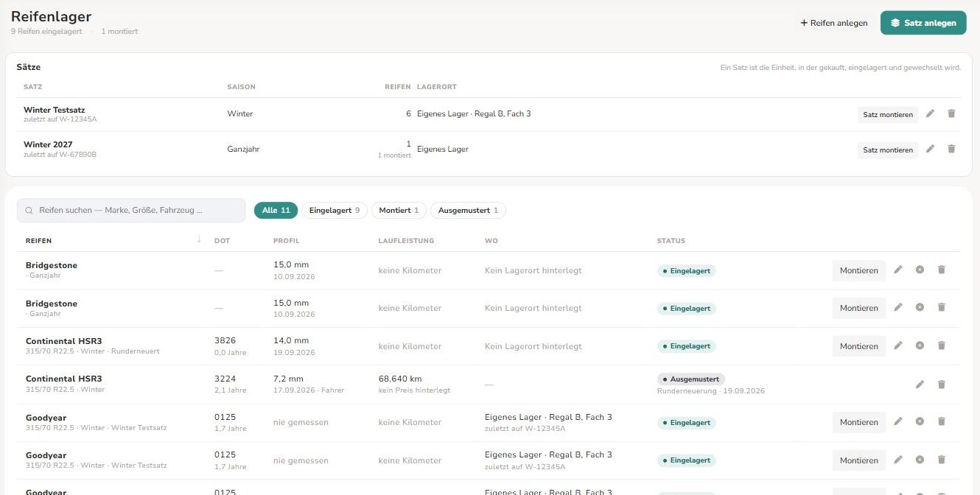This screenshot has width=980, height=495.
Task: Click the STATUS column header
Action: [671, 241]
